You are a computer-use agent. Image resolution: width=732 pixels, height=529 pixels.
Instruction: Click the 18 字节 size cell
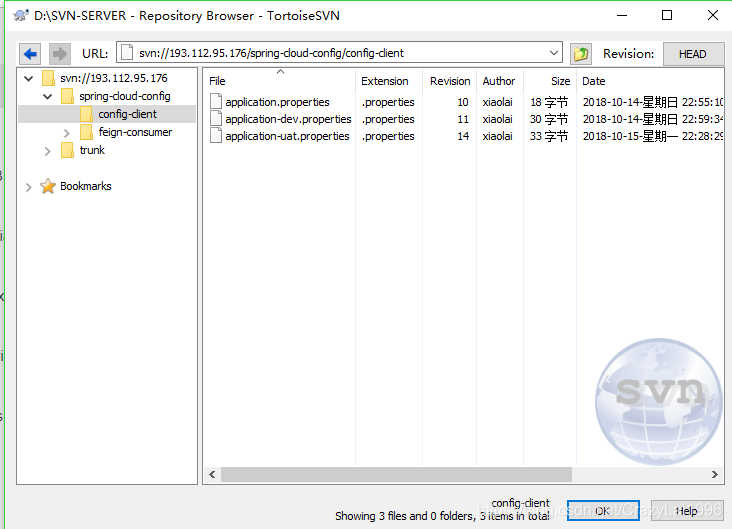click(549, 102)
